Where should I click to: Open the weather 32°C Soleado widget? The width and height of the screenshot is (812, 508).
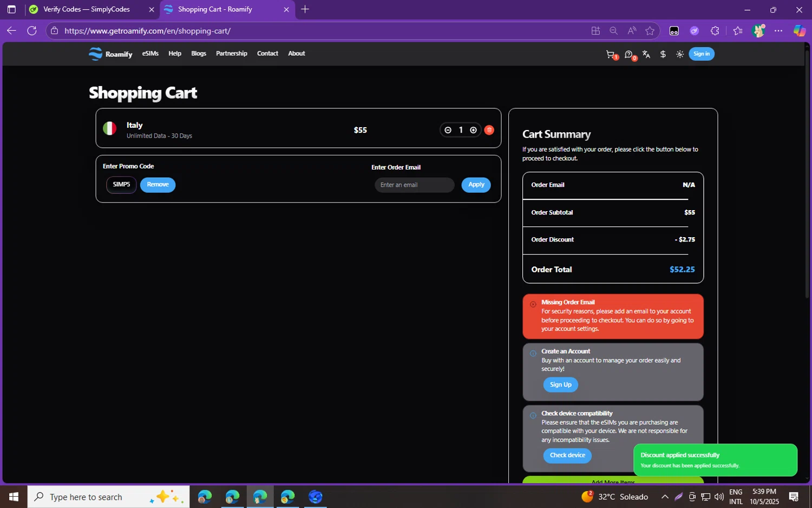pyautogui.click(x=614, y=497)
